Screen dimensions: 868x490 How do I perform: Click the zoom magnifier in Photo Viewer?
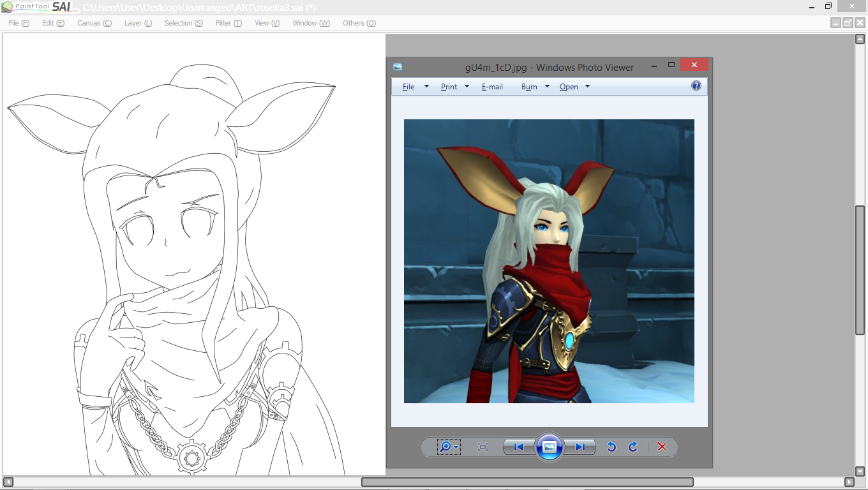[449, 447]
